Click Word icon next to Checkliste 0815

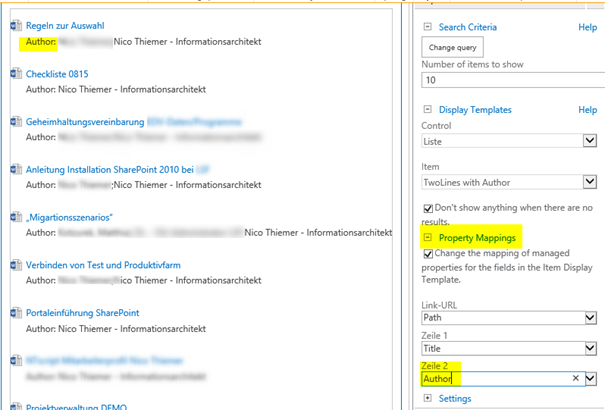coord(16,73)
